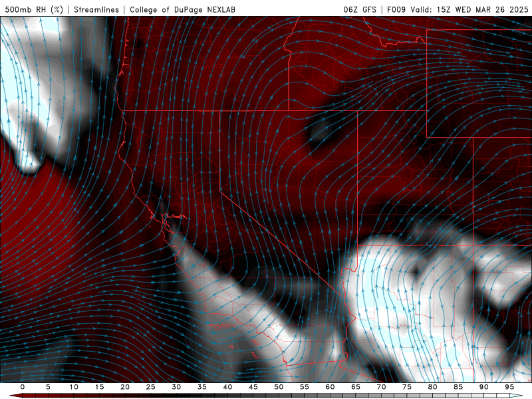Click the "500mb RH (%)" title text
The width and height of the screenshot is (532, 399).
(34, 9)
